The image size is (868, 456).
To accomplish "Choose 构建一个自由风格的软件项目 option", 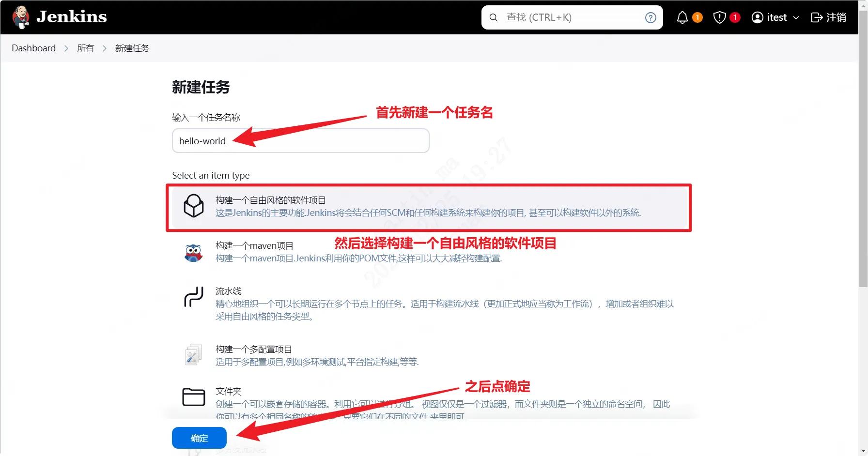I will 429,207.
